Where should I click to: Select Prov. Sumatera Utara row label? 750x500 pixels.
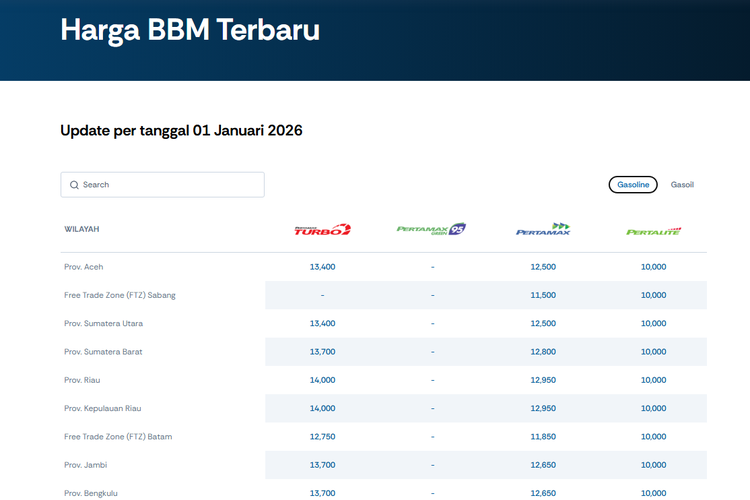pyautogui.click(x=103, y=323)
